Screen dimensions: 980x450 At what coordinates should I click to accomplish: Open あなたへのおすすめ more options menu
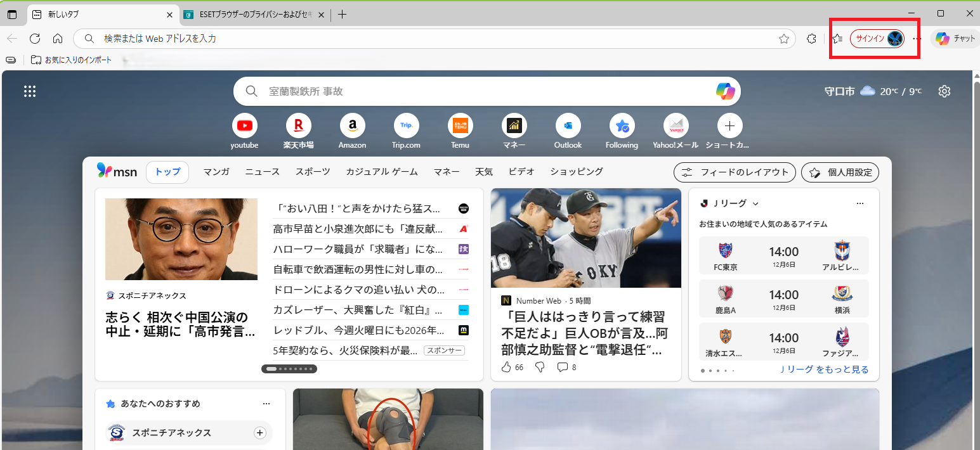tap(266, 404)
